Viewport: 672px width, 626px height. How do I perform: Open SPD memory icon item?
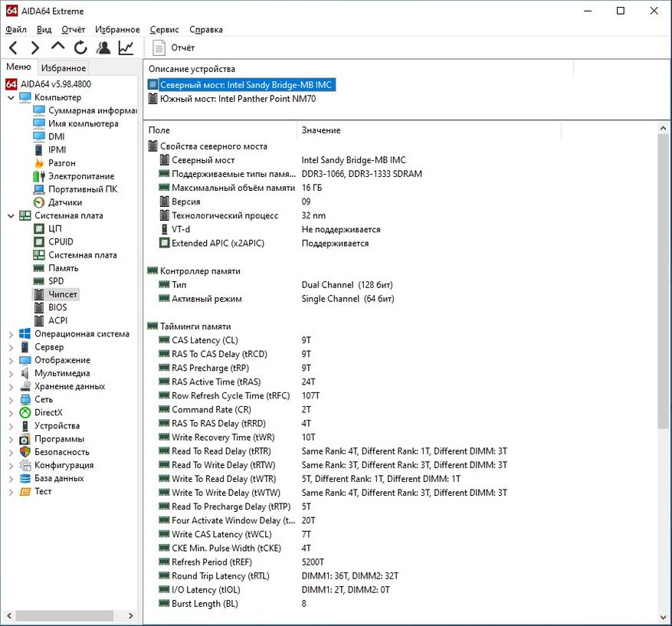[39, 281]
